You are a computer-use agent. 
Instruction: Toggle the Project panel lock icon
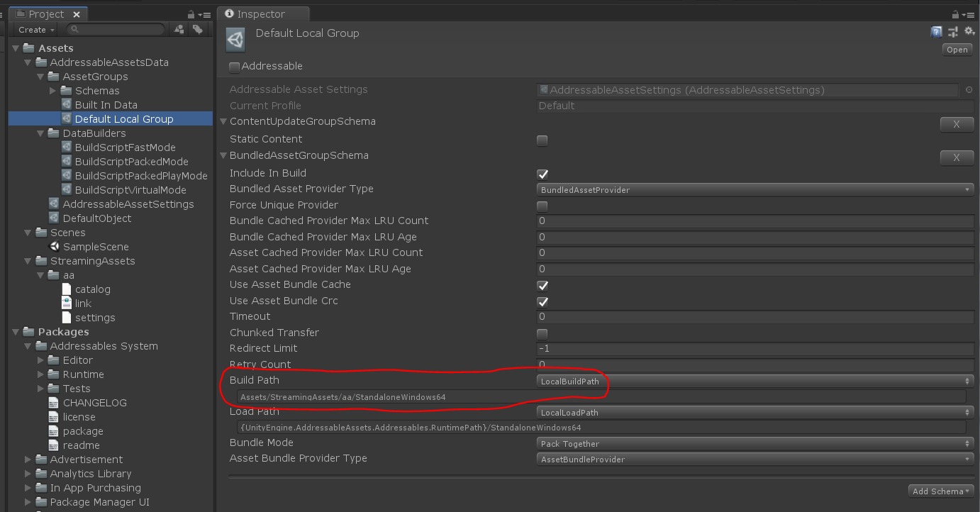[x=191, y=14]
